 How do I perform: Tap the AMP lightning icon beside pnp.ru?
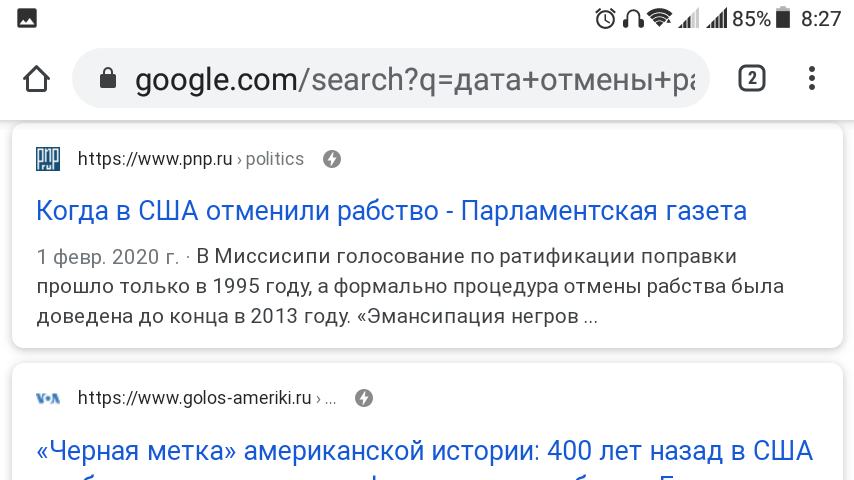(x=332, y=159)
